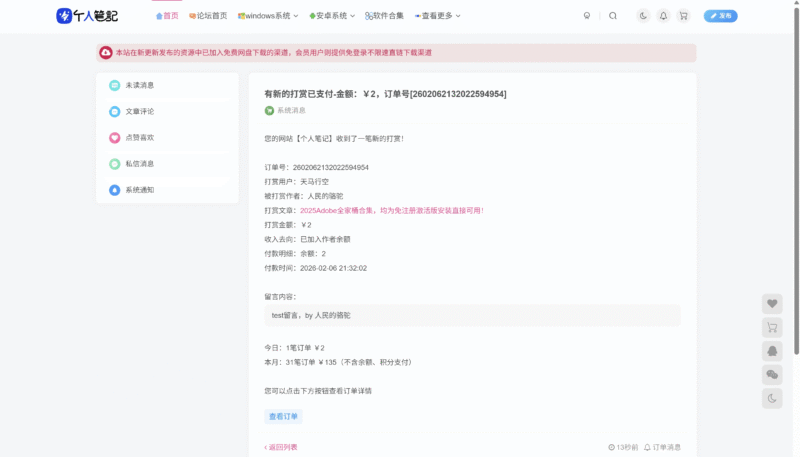Click the 系统通知 blue bell icon
Viewport: 800px width, 457px height.
tap(114, 190)
